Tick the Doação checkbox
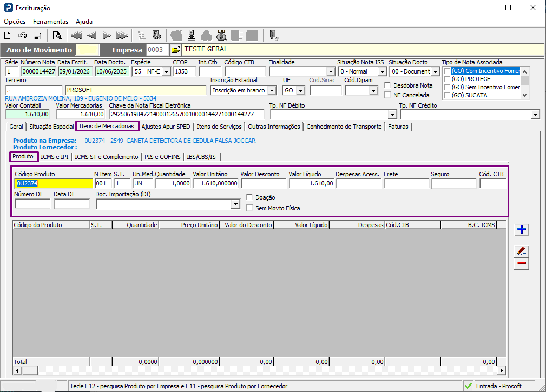546x392 pixels. pos(249,197)
